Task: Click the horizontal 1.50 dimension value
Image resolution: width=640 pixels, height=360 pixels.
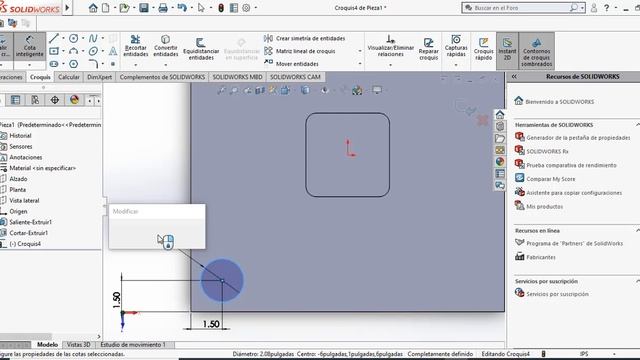Action: [x=211, y=324]
